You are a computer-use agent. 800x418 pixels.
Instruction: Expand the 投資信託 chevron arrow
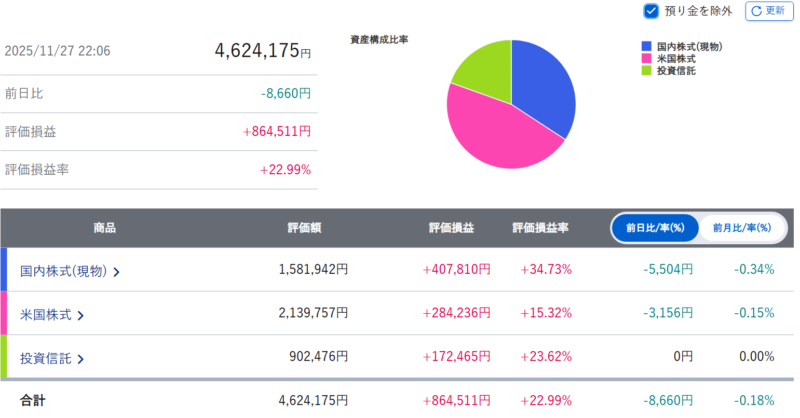point(81,359)
